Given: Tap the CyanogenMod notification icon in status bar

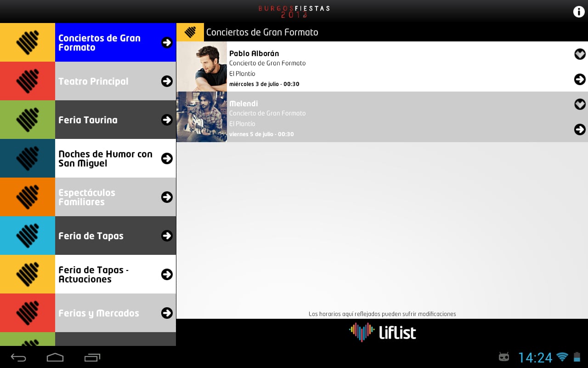Looking at the screenshot, I should pyautogui.click(x=504, y=357).
